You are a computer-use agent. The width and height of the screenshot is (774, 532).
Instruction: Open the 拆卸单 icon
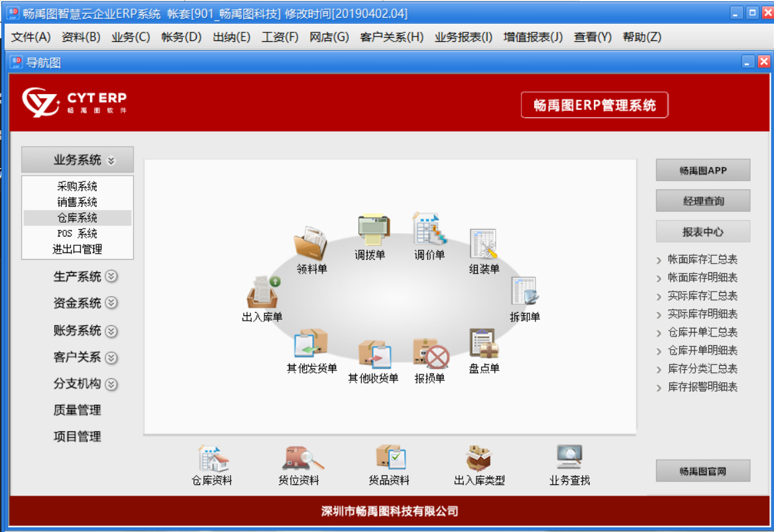[524, 291]
